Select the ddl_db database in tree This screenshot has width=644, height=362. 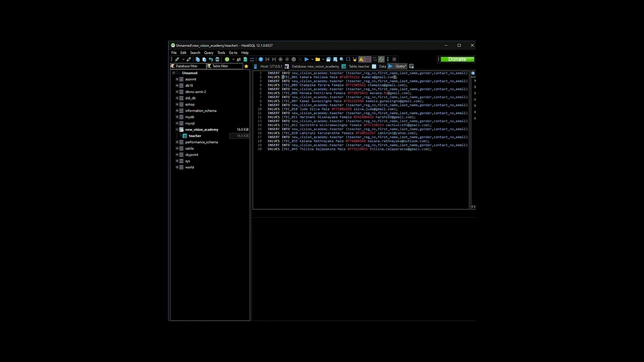click(x=190, y=98)
